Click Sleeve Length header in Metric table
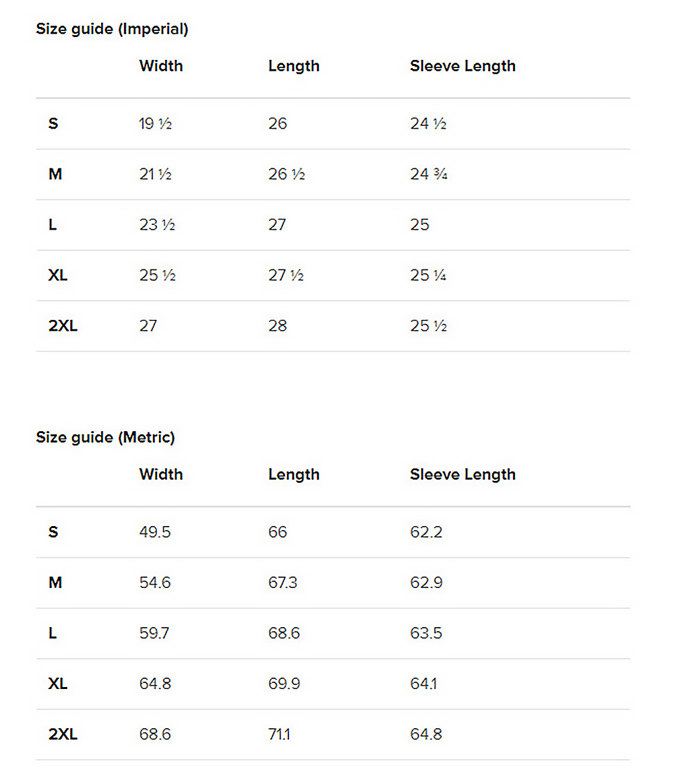 click(462, 474)
